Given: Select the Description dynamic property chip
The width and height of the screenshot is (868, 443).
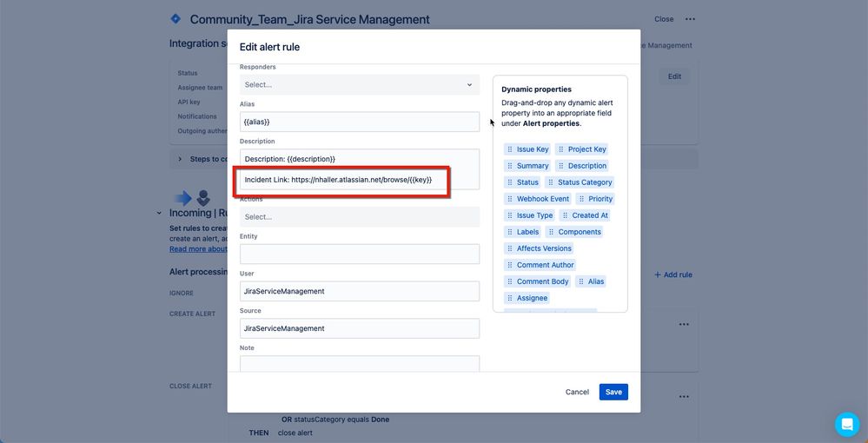Looking at the screenshot, I should (x=582, y=166).
